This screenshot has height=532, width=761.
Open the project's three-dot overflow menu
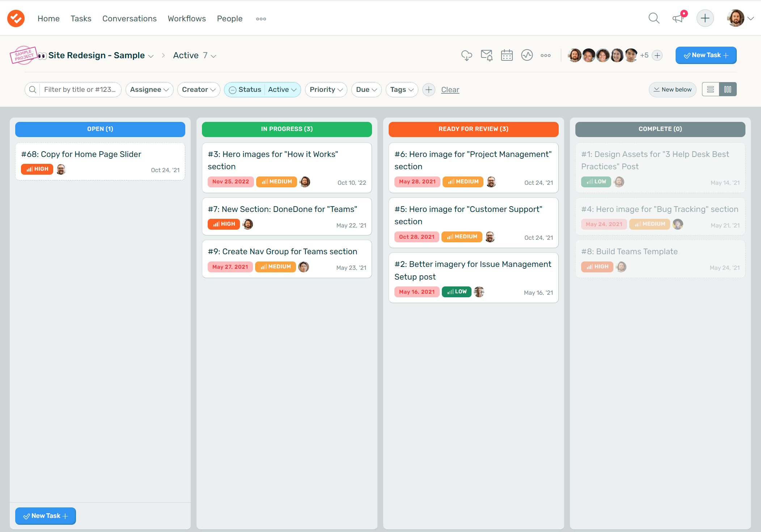click(x=546, y=55)
